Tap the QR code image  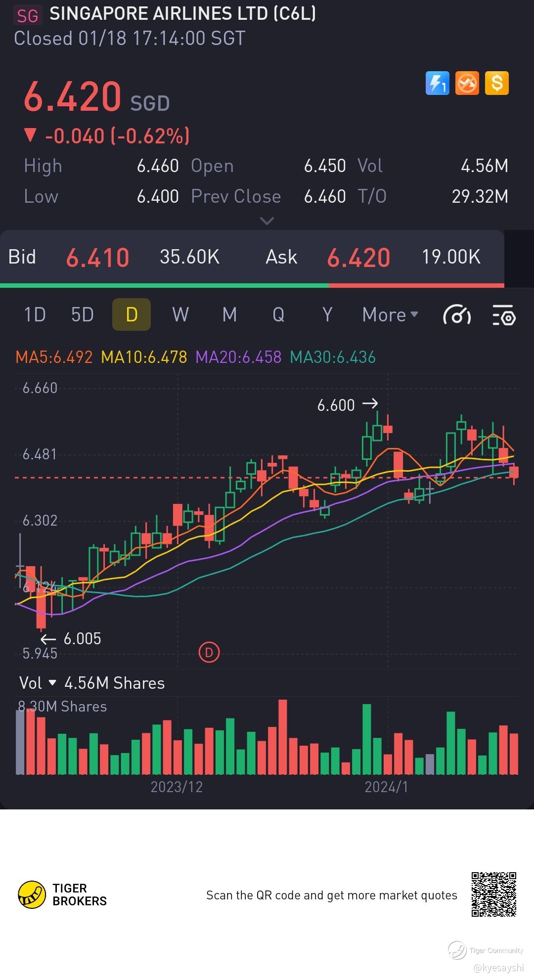[x=493, y=894]
